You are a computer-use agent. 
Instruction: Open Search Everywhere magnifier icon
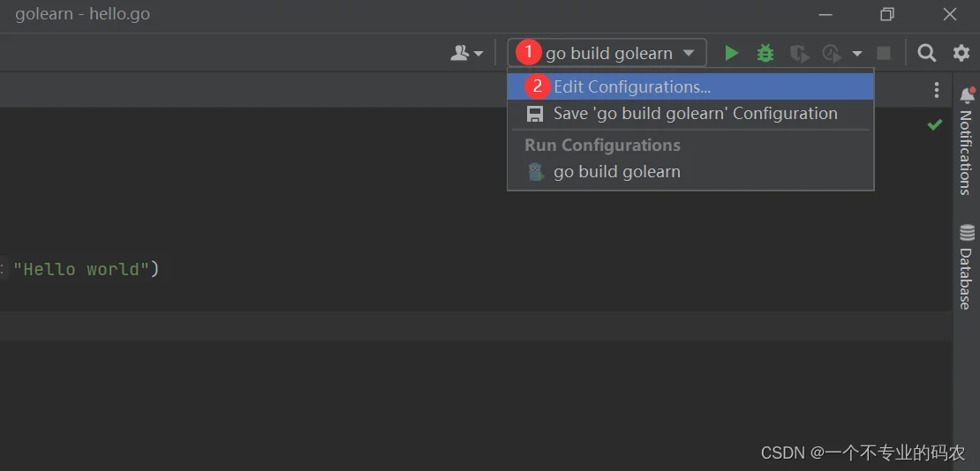[926, 53]
